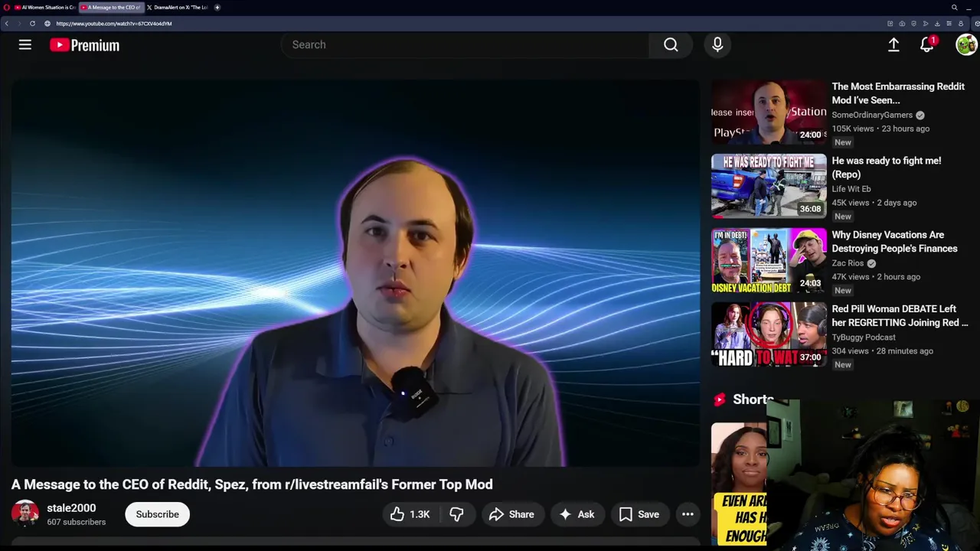Click the stale2000 channel avatar
Viewport: 980px width, 551px height.
[24, 514]
